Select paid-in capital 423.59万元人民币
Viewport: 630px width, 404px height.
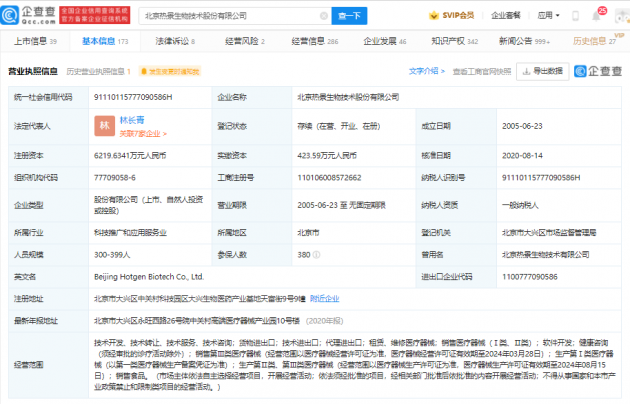(x=327, y=155)
